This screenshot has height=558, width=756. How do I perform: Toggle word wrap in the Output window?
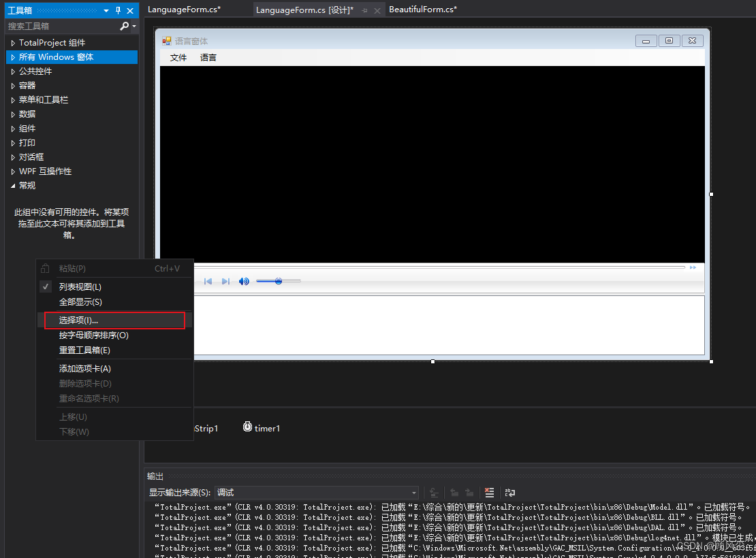[x=509, y=493]
